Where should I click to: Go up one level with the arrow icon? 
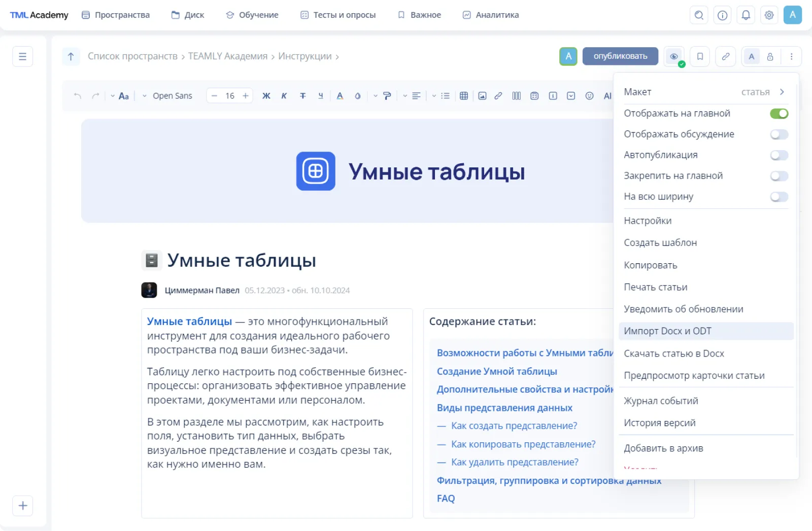pyautogui.click(x=71, y=56)
